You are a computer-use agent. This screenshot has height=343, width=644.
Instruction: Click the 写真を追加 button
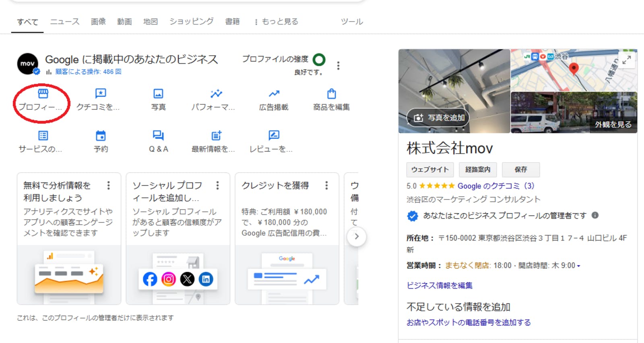click(x=438, y=118)
